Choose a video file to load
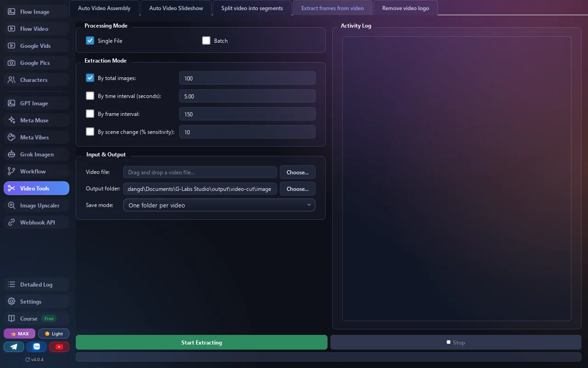 298,172
